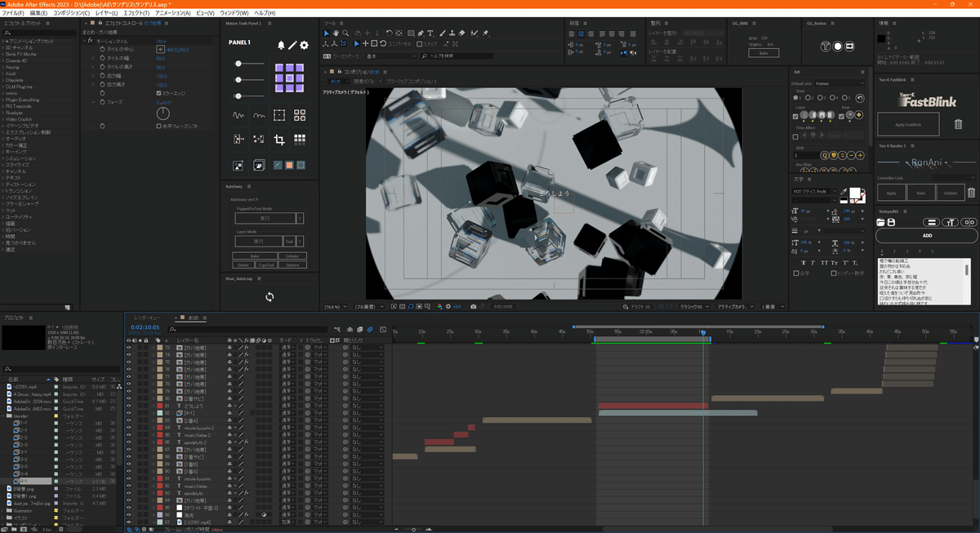
Task: Open Rift Default unit Frames dropdown
Action: [840, 83]
